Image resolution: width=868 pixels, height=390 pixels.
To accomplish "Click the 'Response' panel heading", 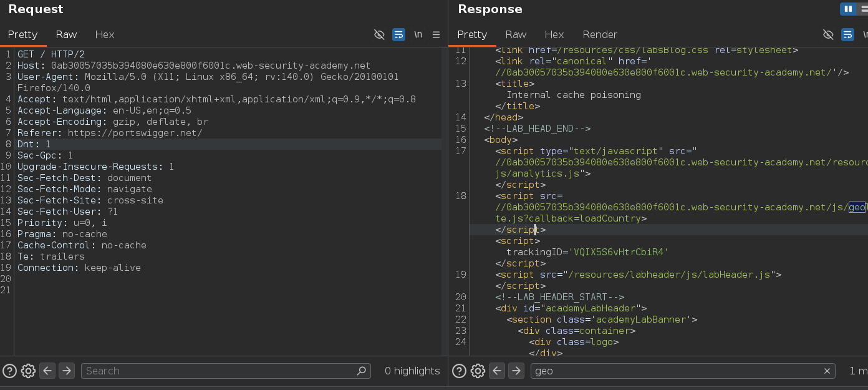I will pos(490,9).
